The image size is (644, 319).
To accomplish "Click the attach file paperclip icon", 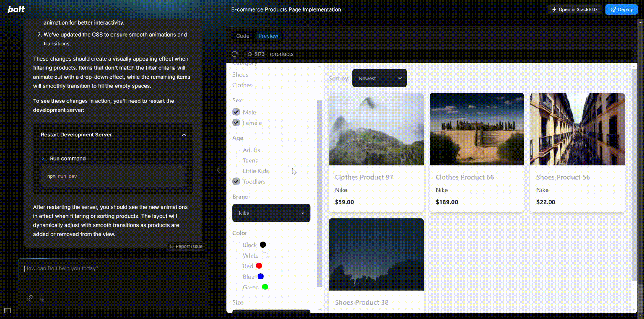I will coord(30,298).
